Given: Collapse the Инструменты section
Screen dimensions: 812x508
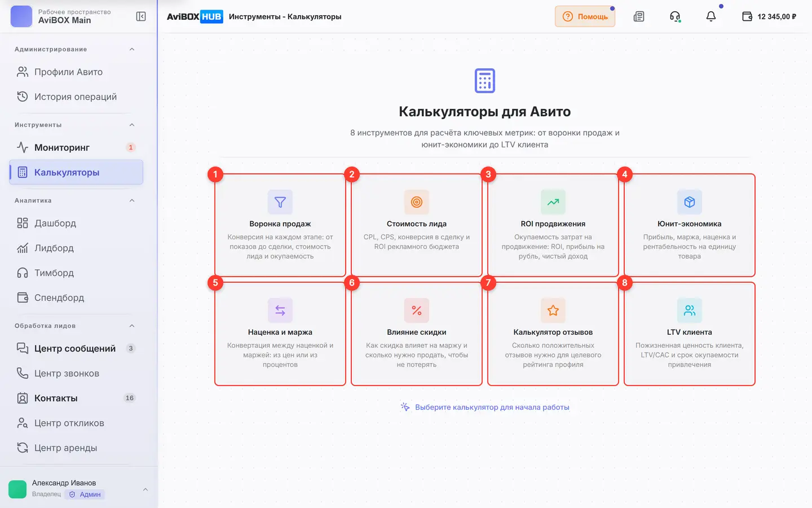Looking at the screenshot, I should coord(132,125).
